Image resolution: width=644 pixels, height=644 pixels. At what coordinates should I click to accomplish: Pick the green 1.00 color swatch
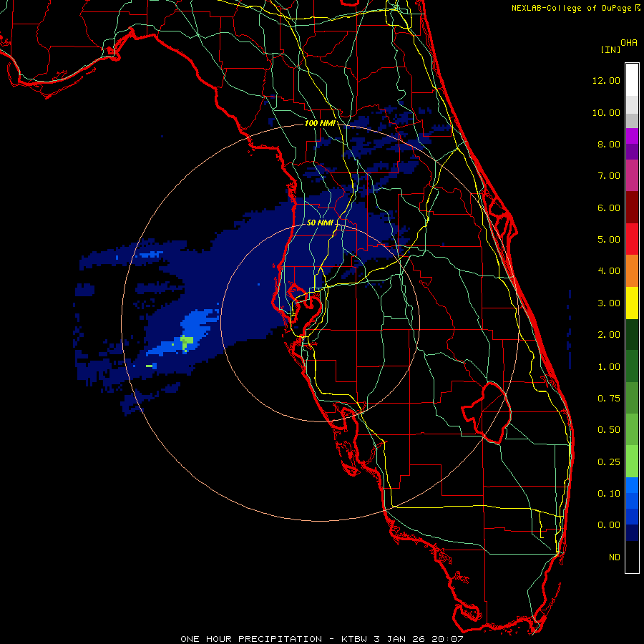tap(632, 366)
